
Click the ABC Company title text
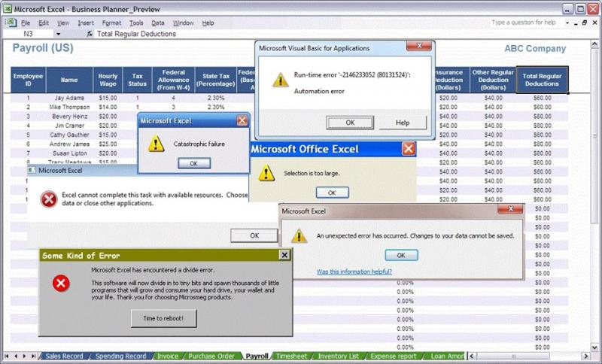(535, 49)
